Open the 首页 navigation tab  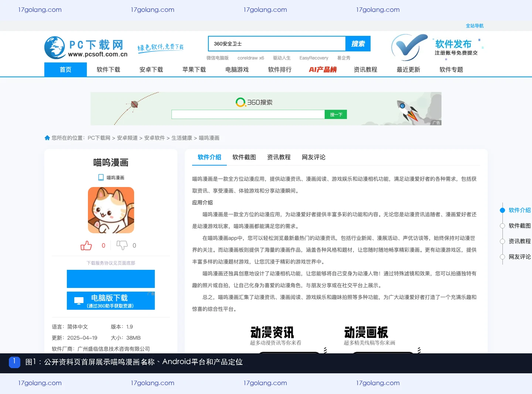(x=65, y=69)
